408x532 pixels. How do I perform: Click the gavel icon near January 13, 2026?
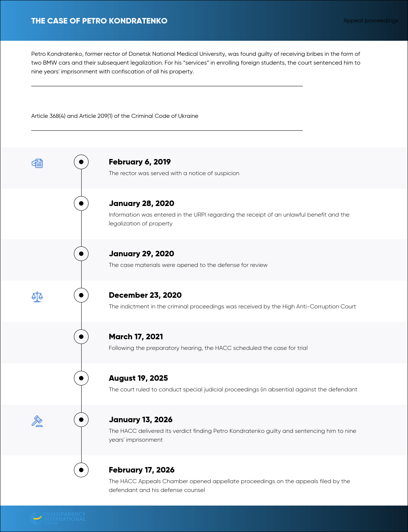pos(37,421)
